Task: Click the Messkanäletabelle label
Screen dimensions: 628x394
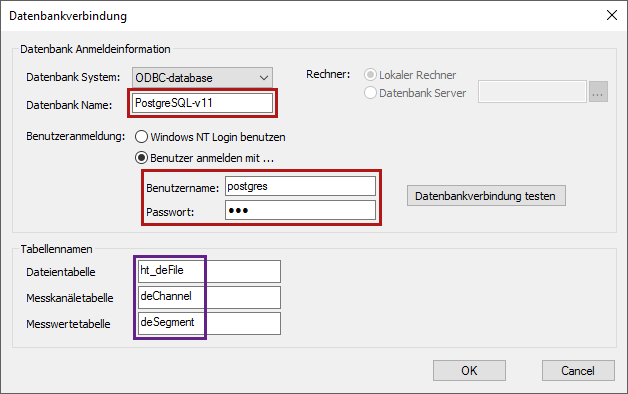Action: pyautogui.click(x=70, y=298)
